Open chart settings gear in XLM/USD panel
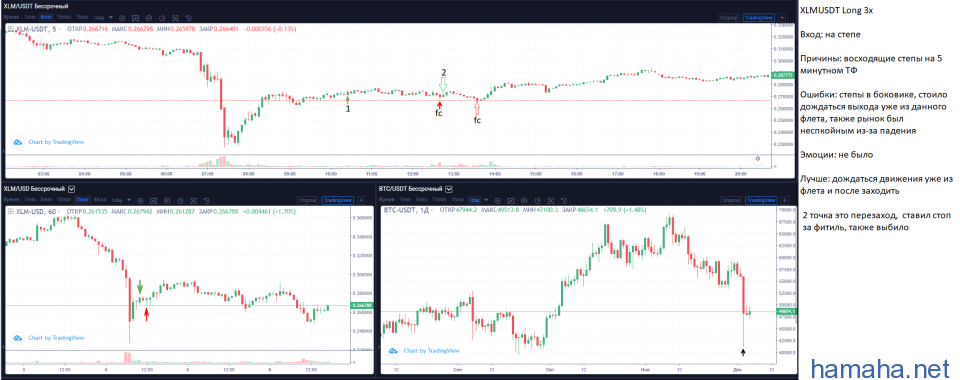Viewport: 960px width, 380px height. (x=167, y=201)
